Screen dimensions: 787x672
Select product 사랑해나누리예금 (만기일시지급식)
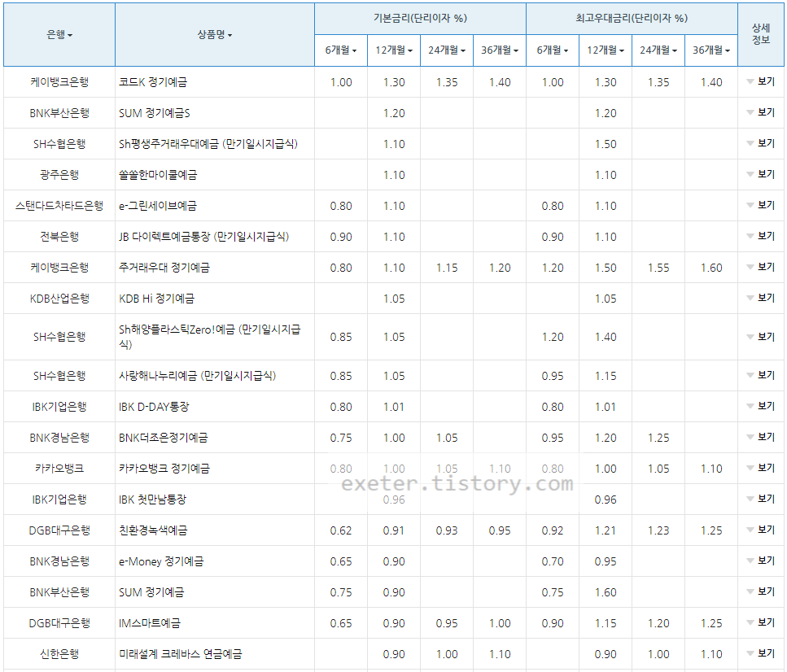tap(197, 376)
